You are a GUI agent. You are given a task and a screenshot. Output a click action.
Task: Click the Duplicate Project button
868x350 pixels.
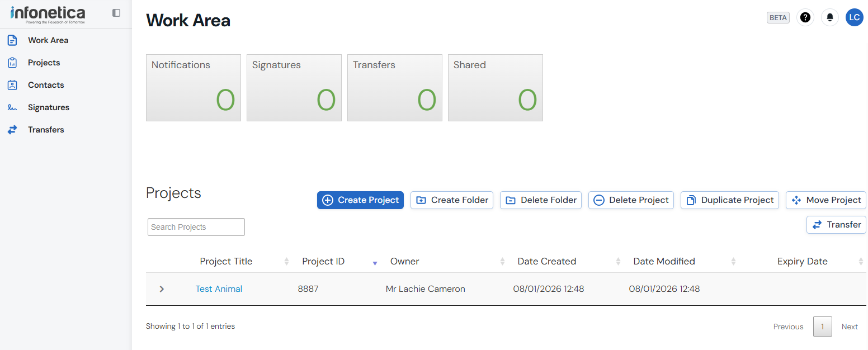(729, 200)
